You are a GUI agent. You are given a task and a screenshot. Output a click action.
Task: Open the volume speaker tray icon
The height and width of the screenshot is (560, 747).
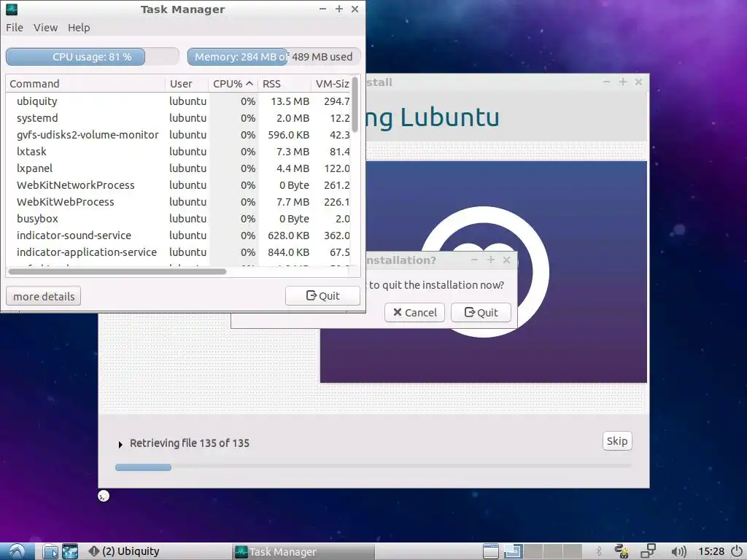[x=678, y=552]
